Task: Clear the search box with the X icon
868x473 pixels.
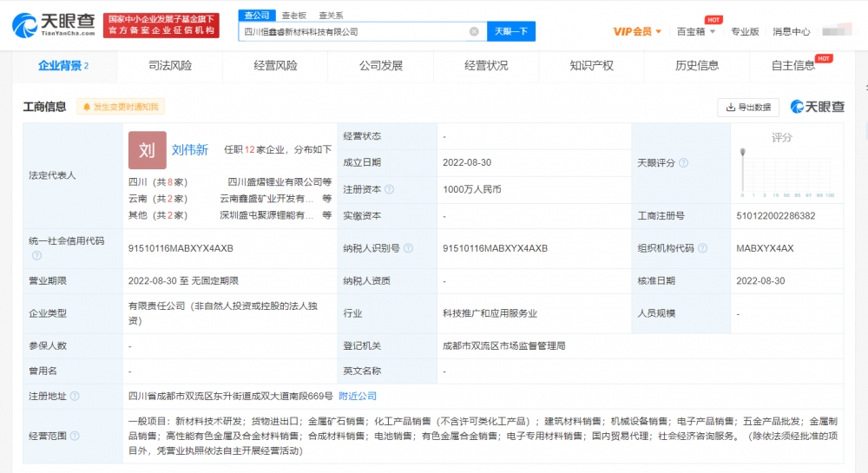Action: pos(474,31)
